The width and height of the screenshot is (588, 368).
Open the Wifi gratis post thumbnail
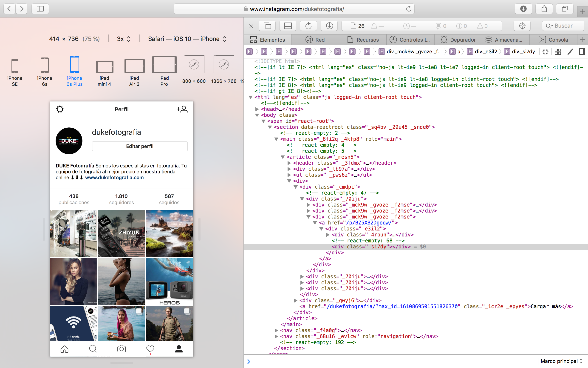tap(74, 323)
